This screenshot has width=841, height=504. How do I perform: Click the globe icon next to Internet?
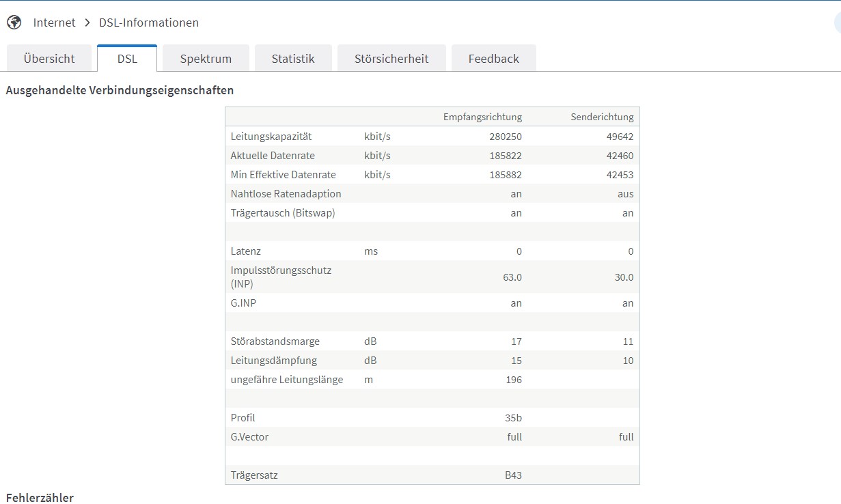pyautogui.click(x=14, y=23)
